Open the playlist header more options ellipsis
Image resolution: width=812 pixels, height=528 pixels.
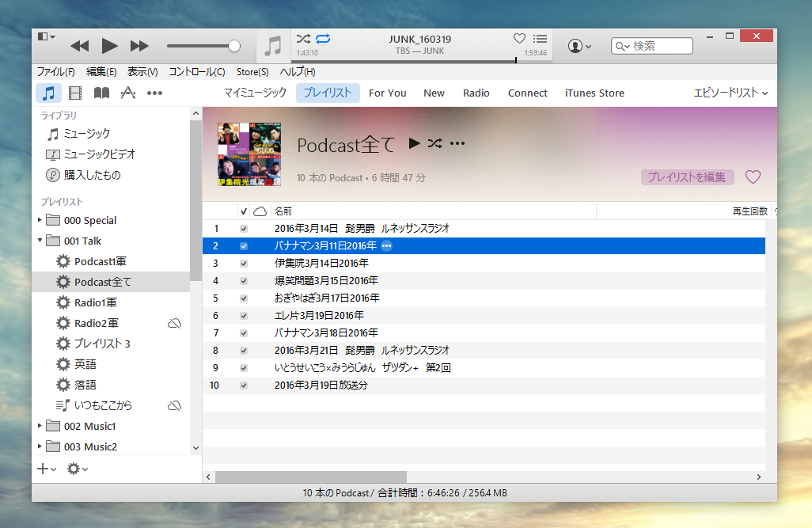[457, 143]
